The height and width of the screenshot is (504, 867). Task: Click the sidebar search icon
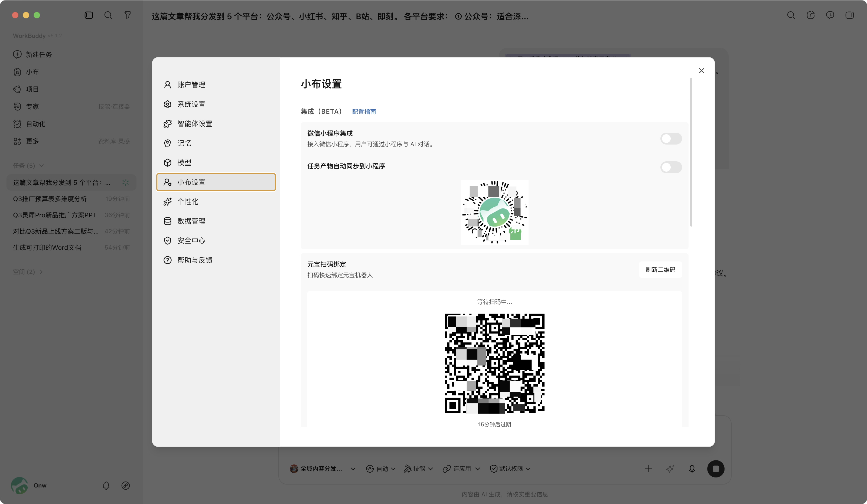coord(108,15)
